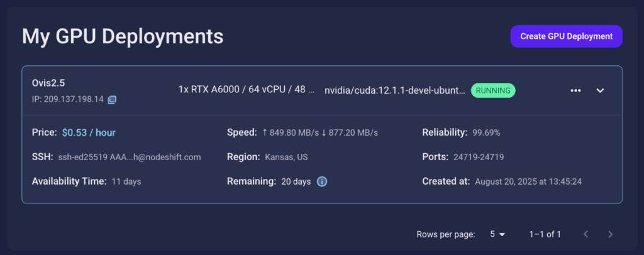Copy the deployment IP address icon
The width and height of the screenshot is (644, 255).
click(x=112, y=100)
